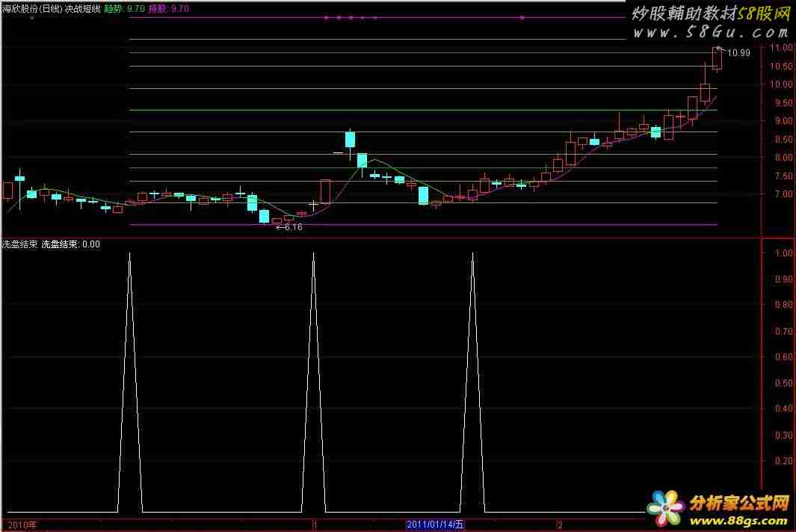Click the 洗盘结束: 0.00 indicator value
The height and width of the screenshot is (532, 796).
(70, 244)
